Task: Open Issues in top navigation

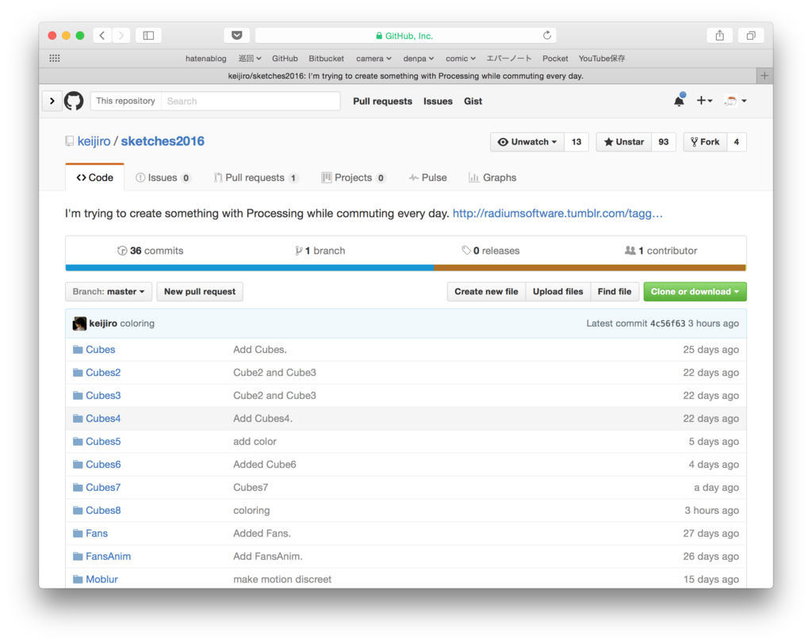Action: coord(438,101)
